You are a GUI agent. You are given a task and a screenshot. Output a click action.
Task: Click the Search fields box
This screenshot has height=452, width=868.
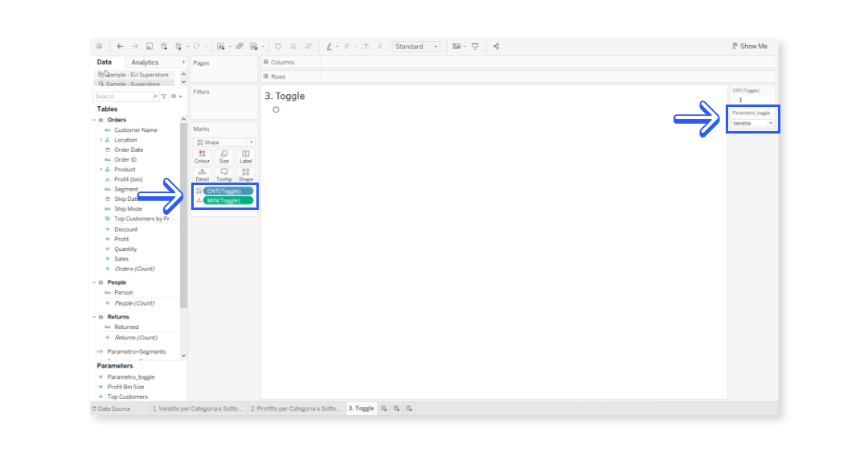pyautogui.click(x=122, y=97)
